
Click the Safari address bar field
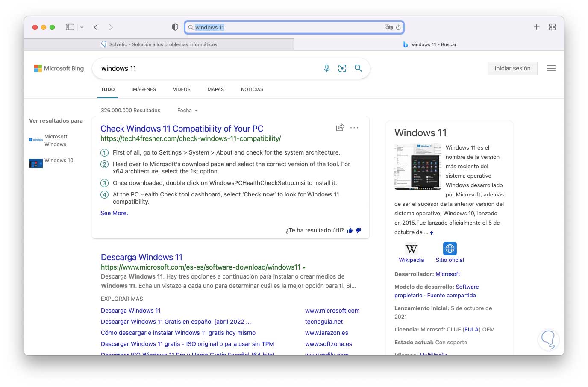point(294,27)
